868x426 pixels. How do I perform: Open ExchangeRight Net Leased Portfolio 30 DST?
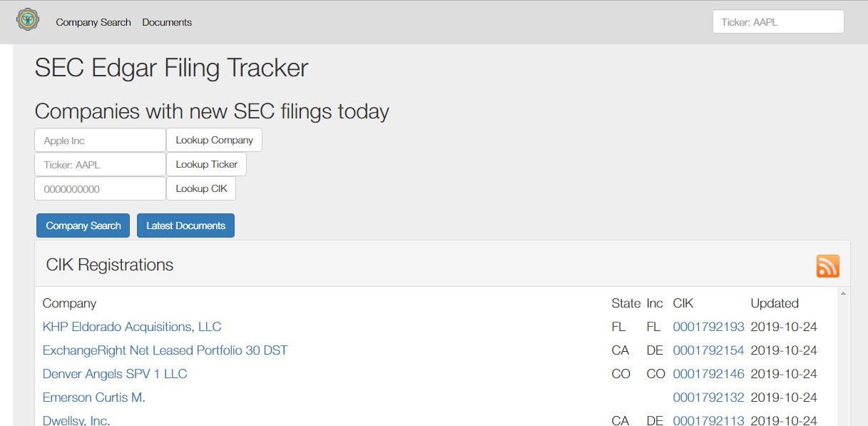[x=165, y=350]
